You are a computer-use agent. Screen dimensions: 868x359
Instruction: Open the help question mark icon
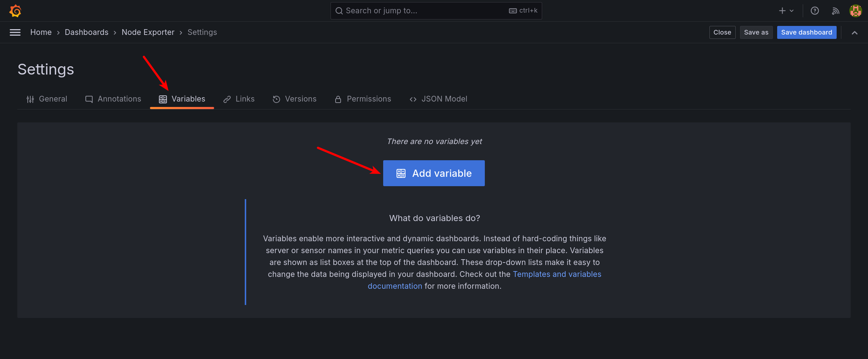[x=815, y=11]
